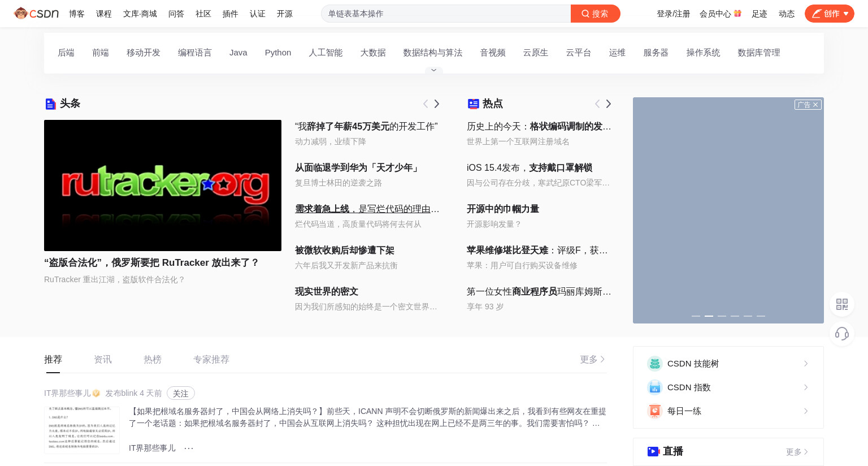
Task: Select the 大数据 category
Action: (373, 53)
